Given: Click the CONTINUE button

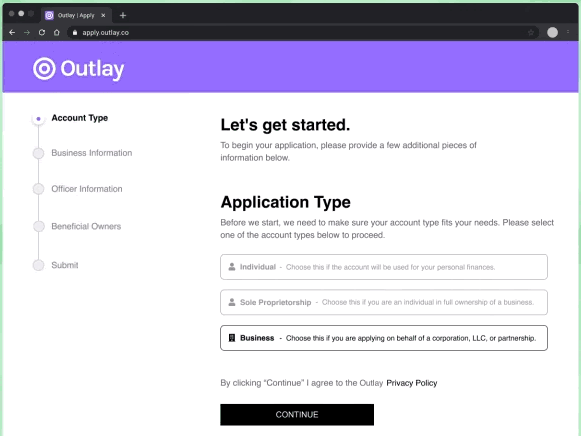Looking at the screenshot, I should [297, 415].
